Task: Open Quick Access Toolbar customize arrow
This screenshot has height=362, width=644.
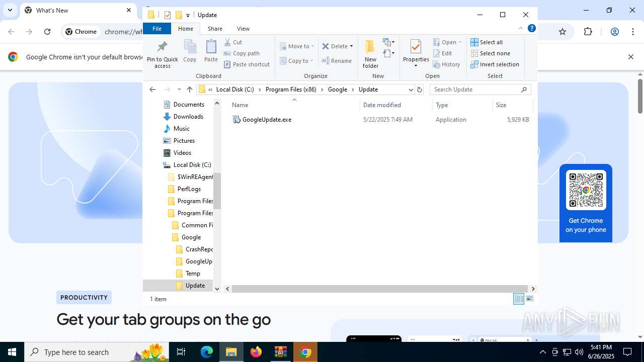Action: tap(188, 15)
